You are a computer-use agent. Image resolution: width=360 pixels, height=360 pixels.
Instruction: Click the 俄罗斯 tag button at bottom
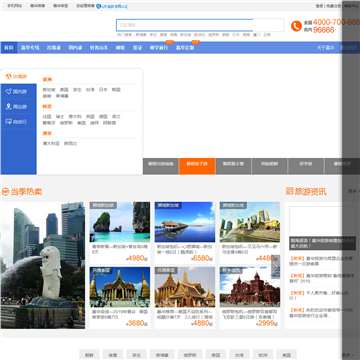(x=190, y=355)
